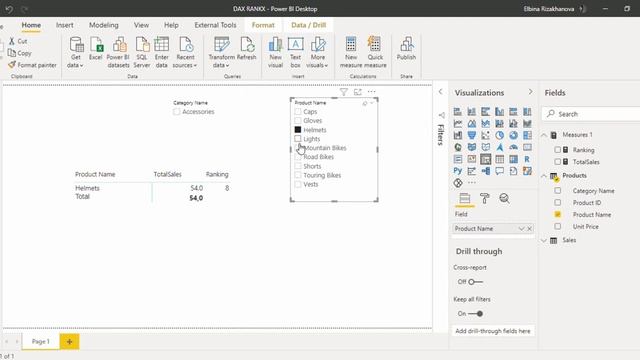Open the Analytics magnifier pane
Screen dimensions: 640x360
[x=504, y=198]
